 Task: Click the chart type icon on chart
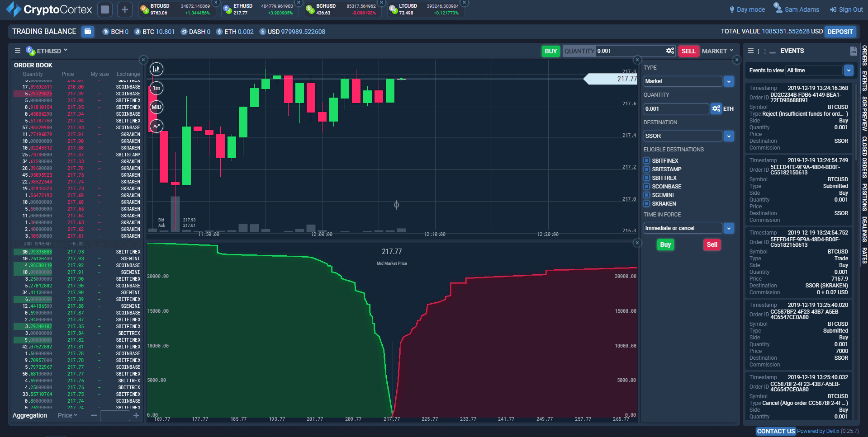(157, 69)
